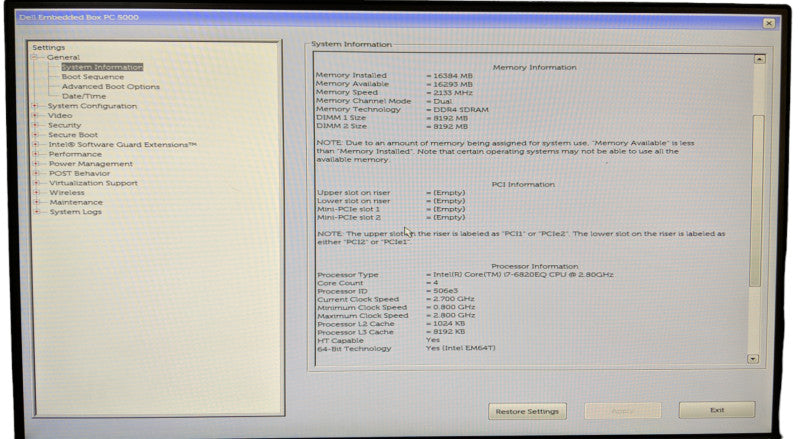Select the Date/Time entry
800x439 pixels.
84,96
